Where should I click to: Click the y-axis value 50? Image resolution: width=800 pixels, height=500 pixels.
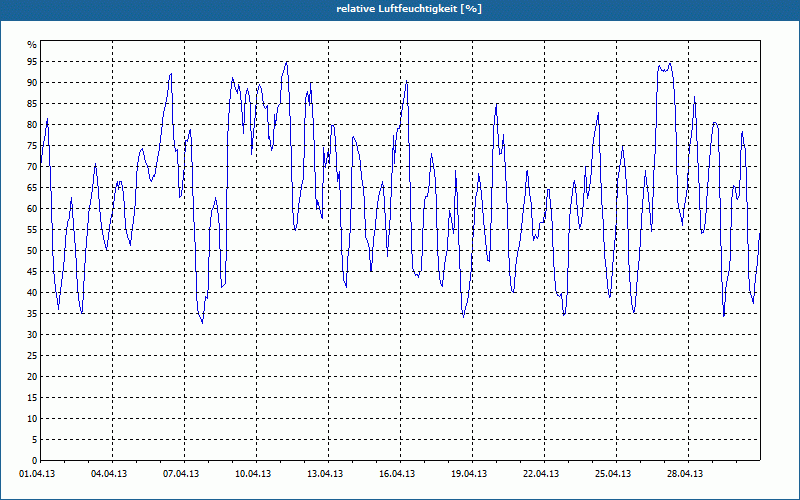click(32, 251)
